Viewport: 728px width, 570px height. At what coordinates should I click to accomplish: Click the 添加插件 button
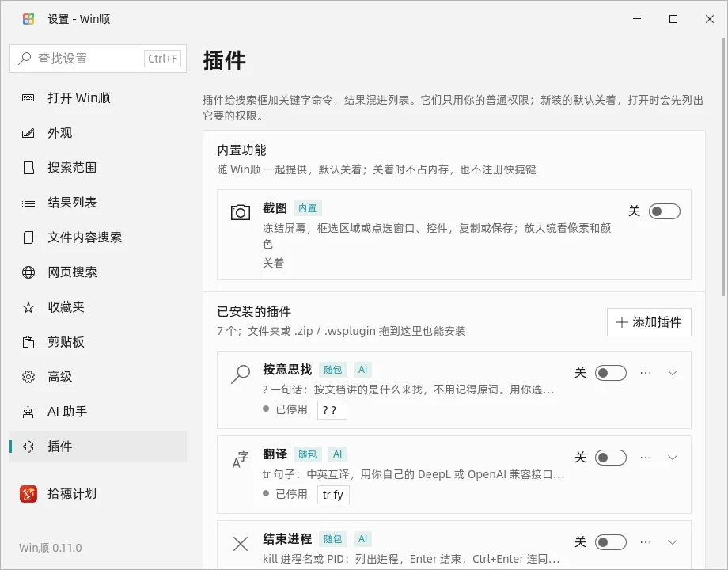pos(649,322)
